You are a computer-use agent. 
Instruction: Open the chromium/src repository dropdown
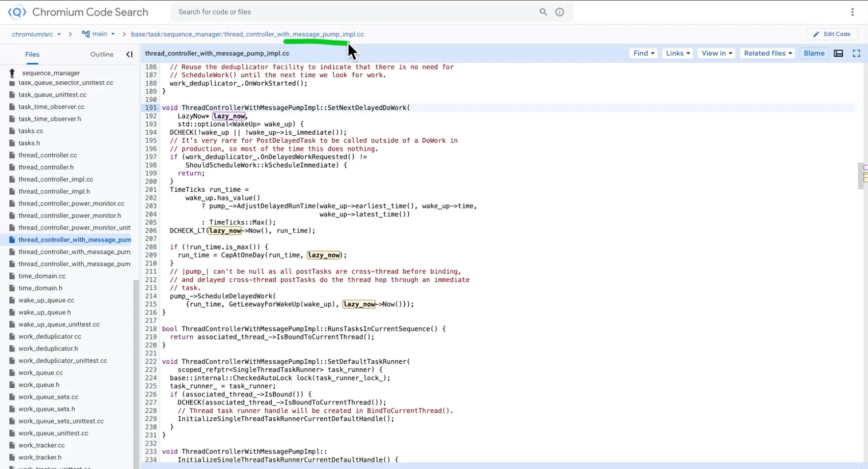pyautogui.click(x=36, y=34)
